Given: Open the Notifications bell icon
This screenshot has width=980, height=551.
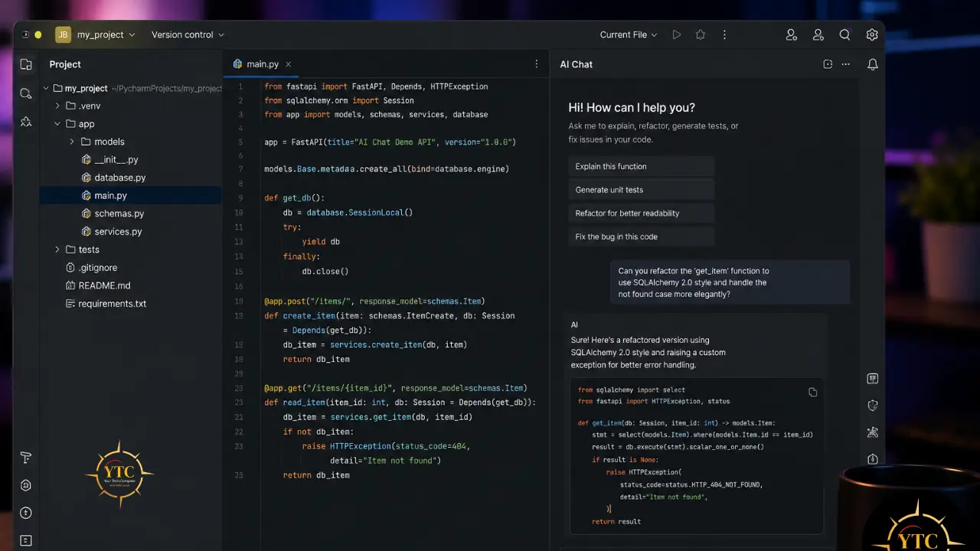Looking at the screenshot, I should pos(872,64).
